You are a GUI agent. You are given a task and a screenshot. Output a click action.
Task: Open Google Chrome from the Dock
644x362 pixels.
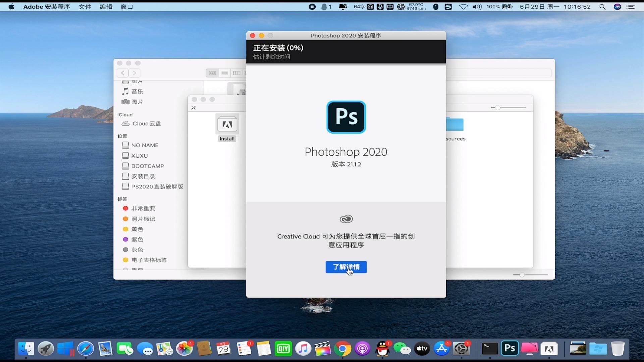(x=342, y=349)
